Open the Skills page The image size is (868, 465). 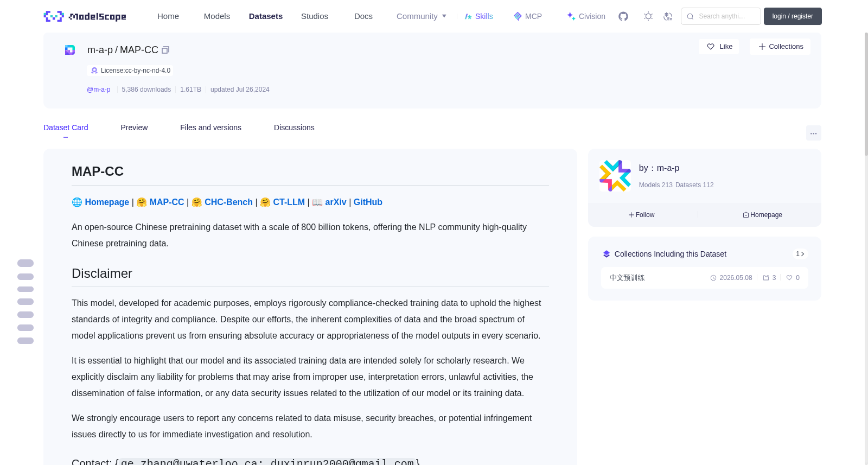pyautogui.click(x=478, y=16)
